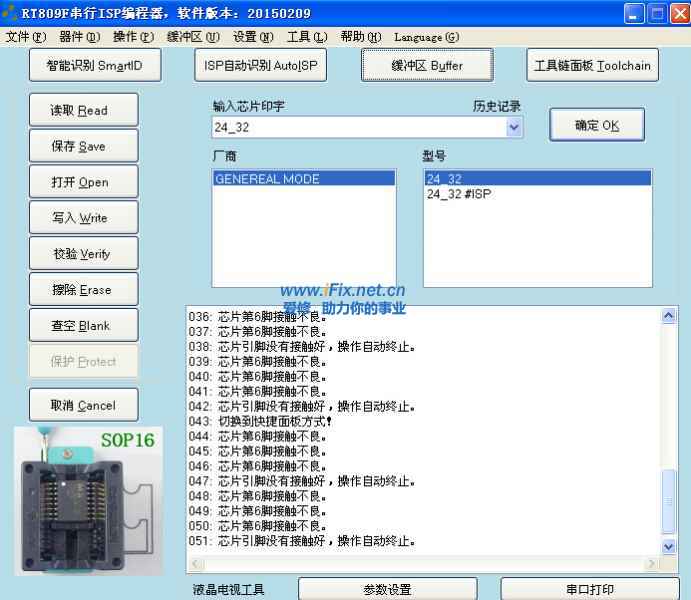Open the 缓冲区 Buffer panel button
The image size is (691, 600).
427,65
